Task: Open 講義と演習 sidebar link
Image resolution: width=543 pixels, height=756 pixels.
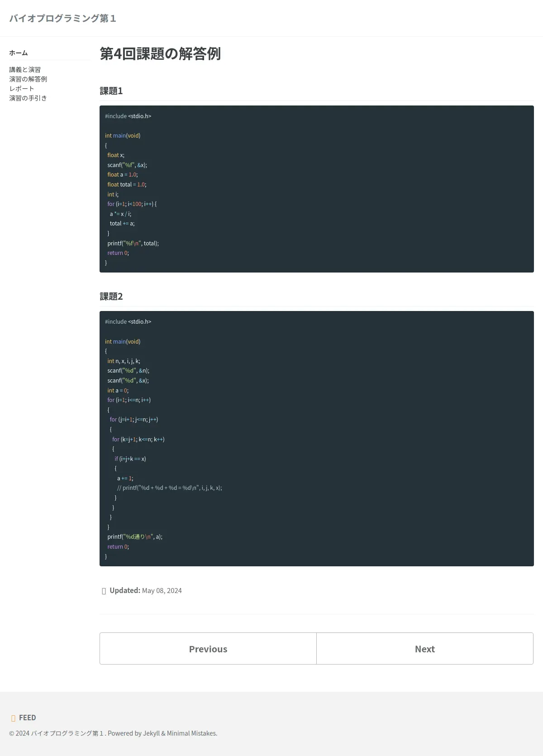Action: pos(25,70)
